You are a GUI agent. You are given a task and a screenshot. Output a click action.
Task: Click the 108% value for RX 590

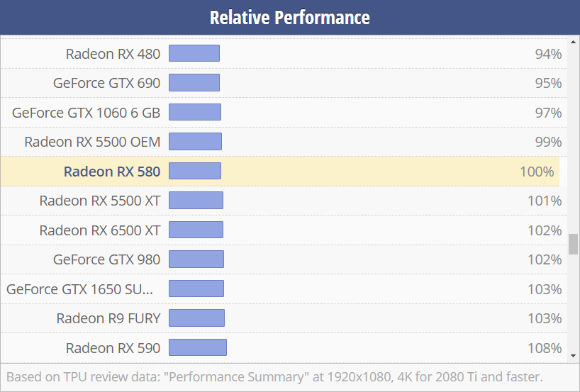click(545, 348)
